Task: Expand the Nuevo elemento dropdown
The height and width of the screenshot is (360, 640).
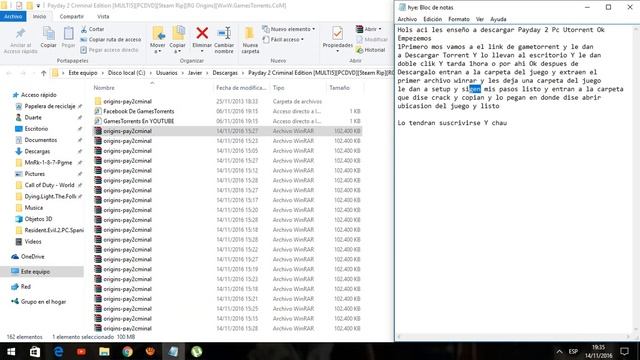Action: [x=289, y=29]
